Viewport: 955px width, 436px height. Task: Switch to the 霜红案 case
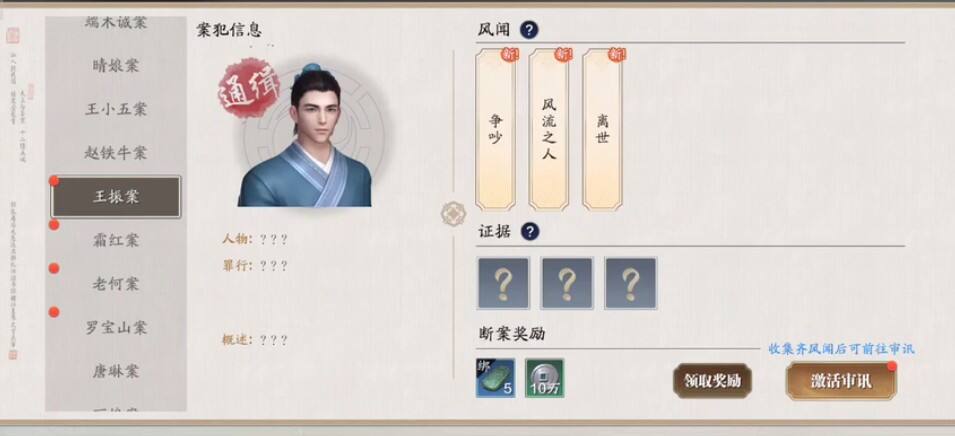click(116, 241)
